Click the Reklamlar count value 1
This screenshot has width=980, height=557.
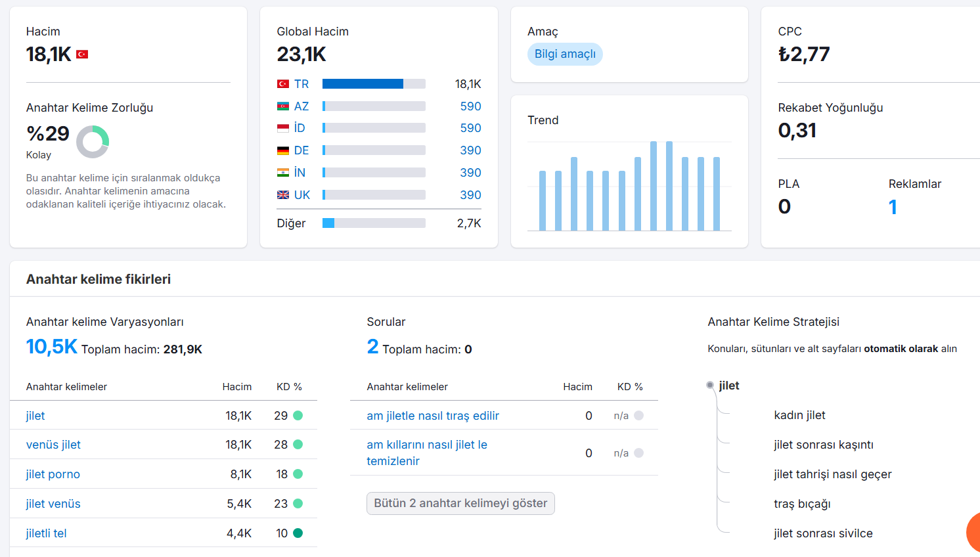click(x=893, y=207)
